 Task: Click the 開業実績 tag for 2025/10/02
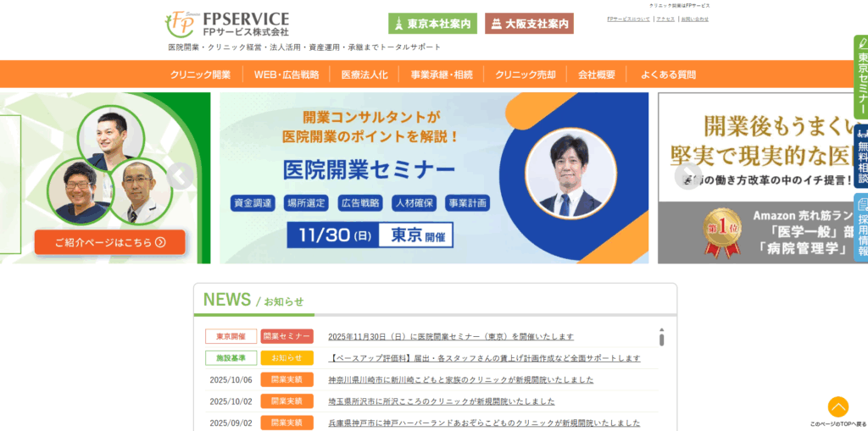pos(287,401)
